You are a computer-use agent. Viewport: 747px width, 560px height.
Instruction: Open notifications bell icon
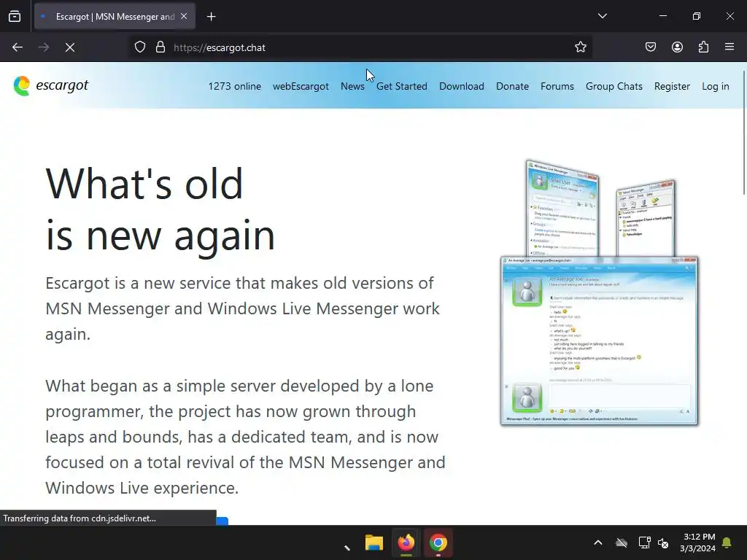pyautogui.click(x=727, y=542)
